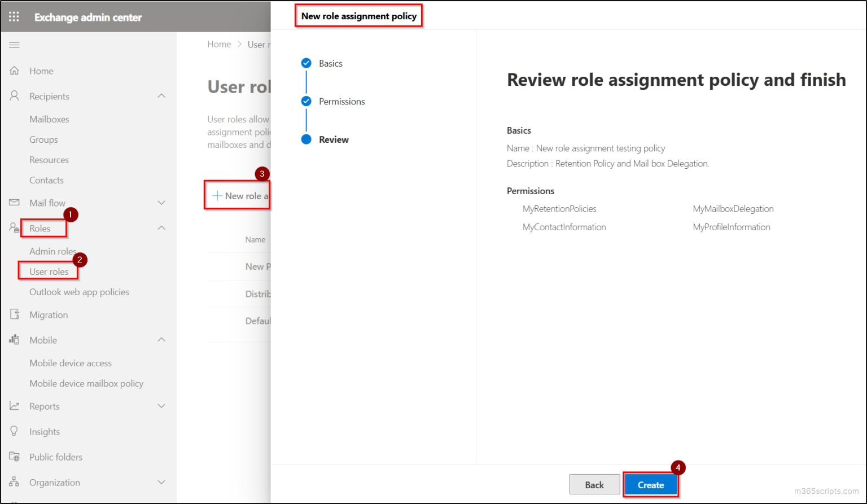
Task: Select the Review step indicator
Action: 306,139
